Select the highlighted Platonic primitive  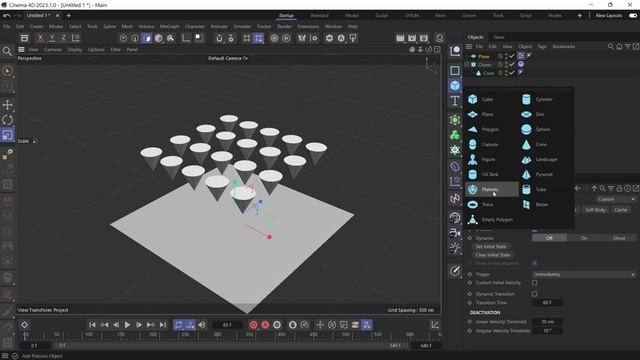pyautogui.click(x=492, y=189)
